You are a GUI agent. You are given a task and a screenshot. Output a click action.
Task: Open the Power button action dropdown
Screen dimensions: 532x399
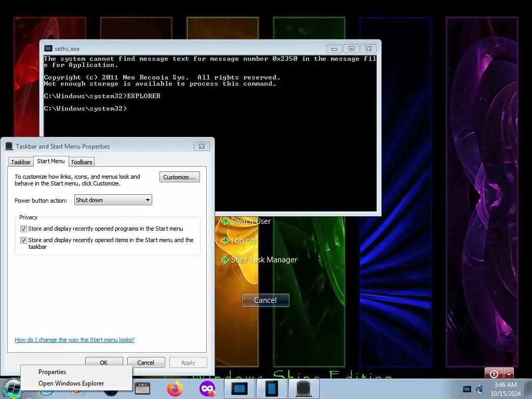113,200
